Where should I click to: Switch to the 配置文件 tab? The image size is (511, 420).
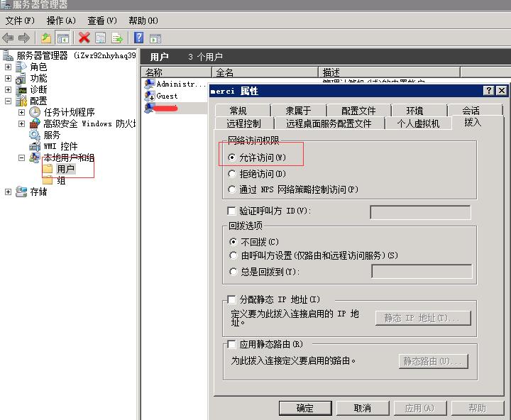[x=359, y=111]
